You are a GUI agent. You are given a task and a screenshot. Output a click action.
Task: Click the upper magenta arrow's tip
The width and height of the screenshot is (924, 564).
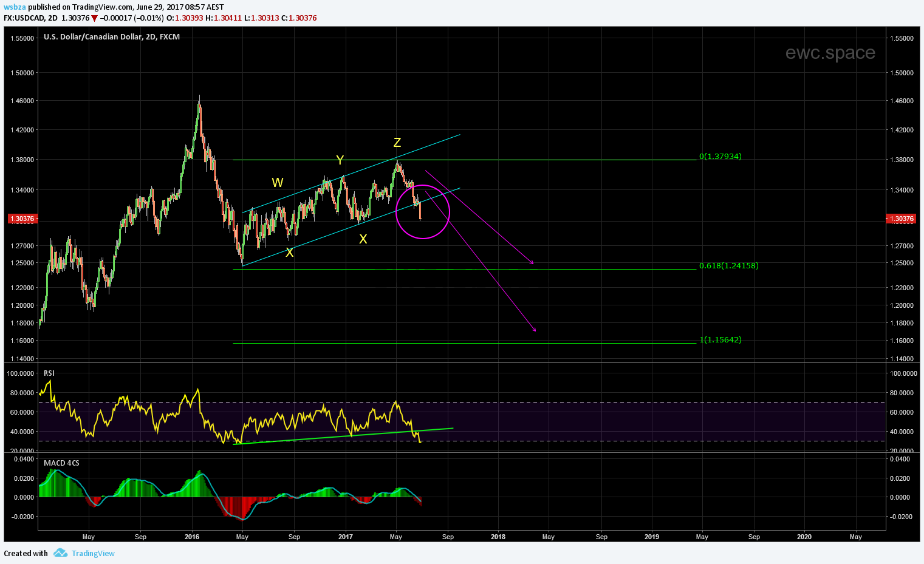click(533, 263)
